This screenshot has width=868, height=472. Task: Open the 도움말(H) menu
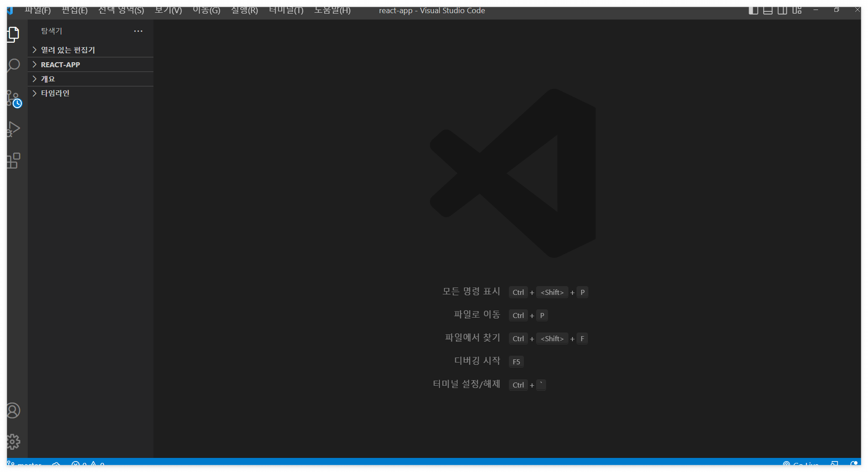pos(332,10)
